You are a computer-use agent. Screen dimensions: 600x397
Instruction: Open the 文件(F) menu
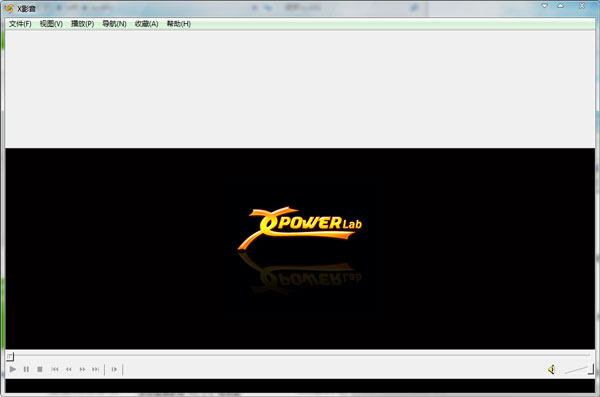(x=20, y=24)
